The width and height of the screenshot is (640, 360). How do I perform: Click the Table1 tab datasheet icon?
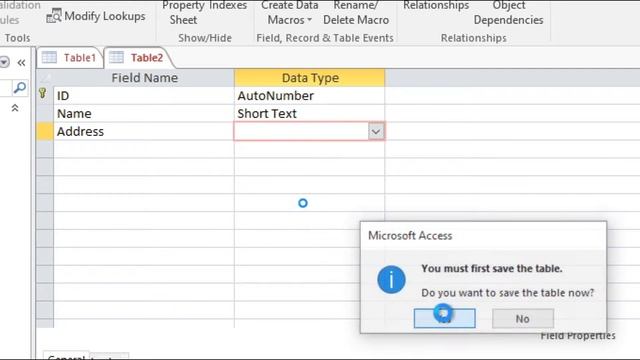coord(49,57)
